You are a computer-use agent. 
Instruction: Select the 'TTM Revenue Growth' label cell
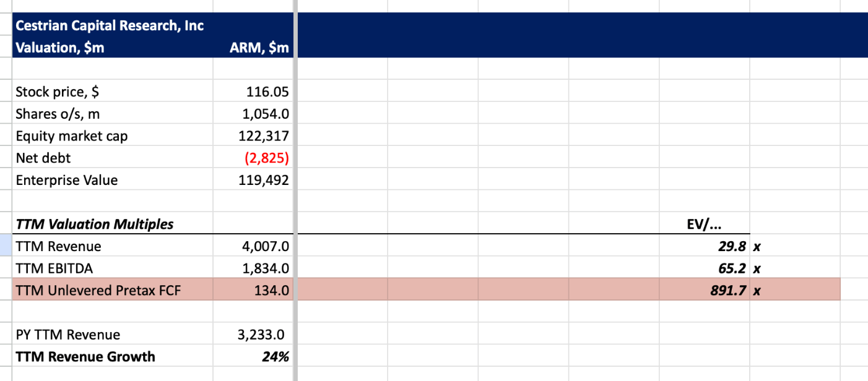tap(112, 356)
